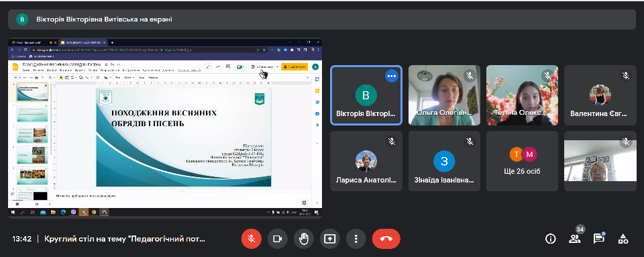
Task: Show the participants list with 34 badge
Action: pyautogui.click(x=575, y=238)
